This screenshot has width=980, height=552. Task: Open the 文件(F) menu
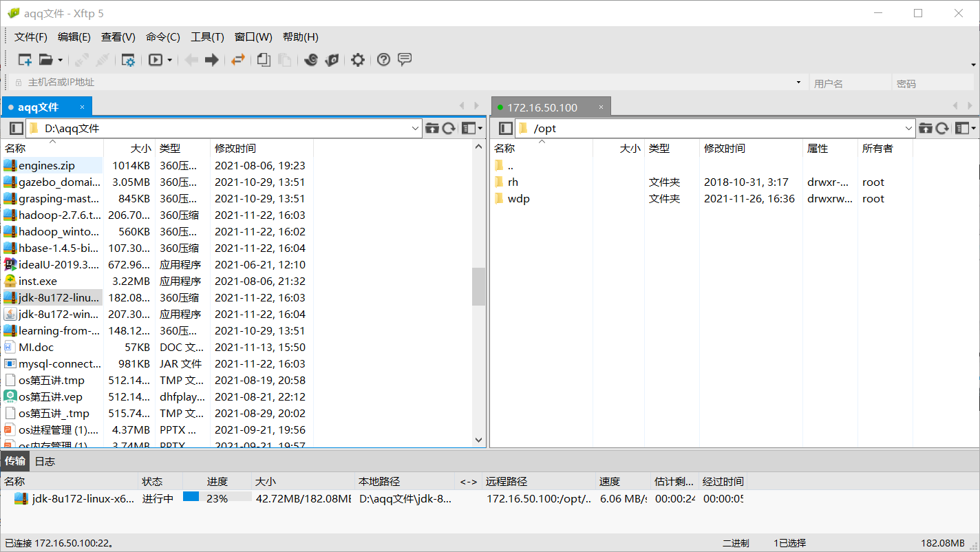[31, 37]
